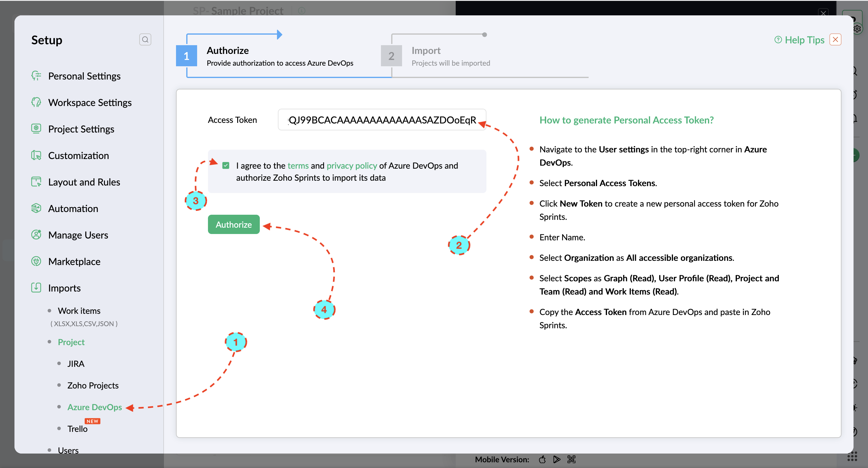Click the Automation icon
Viewport: 868px width, 468px height.
coord(36,208)
